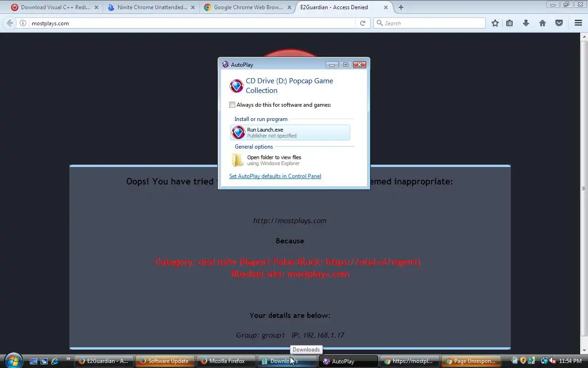This screenshot has width=588, height=368.
Task: Bookmark this page with the star icon
Action: coord(495,23)
